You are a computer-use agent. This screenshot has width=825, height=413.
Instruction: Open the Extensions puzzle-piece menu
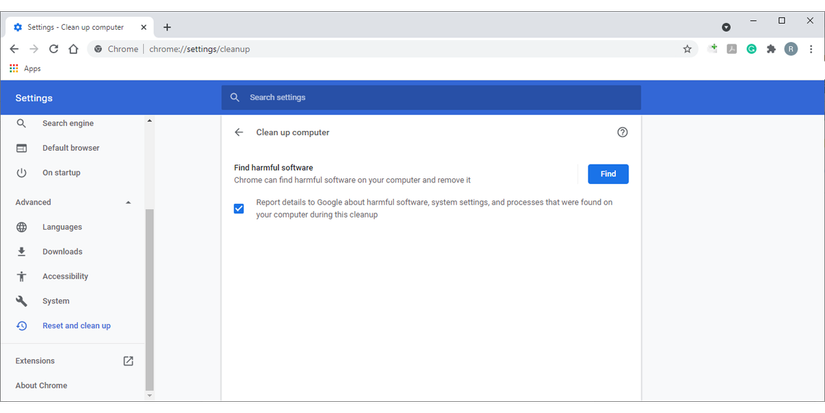click(771, 49)
